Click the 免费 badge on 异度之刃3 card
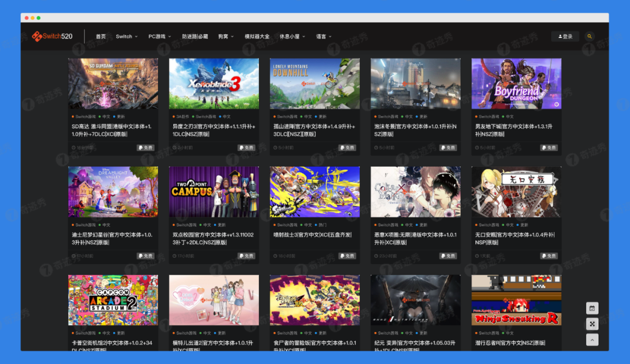 click(x=247, y=148)
